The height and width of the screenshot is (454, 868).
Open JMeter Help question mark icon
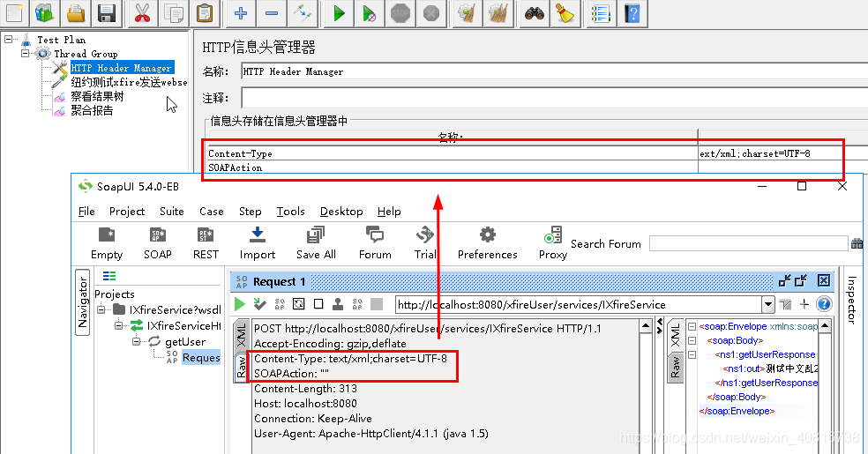tap(632, 12)
